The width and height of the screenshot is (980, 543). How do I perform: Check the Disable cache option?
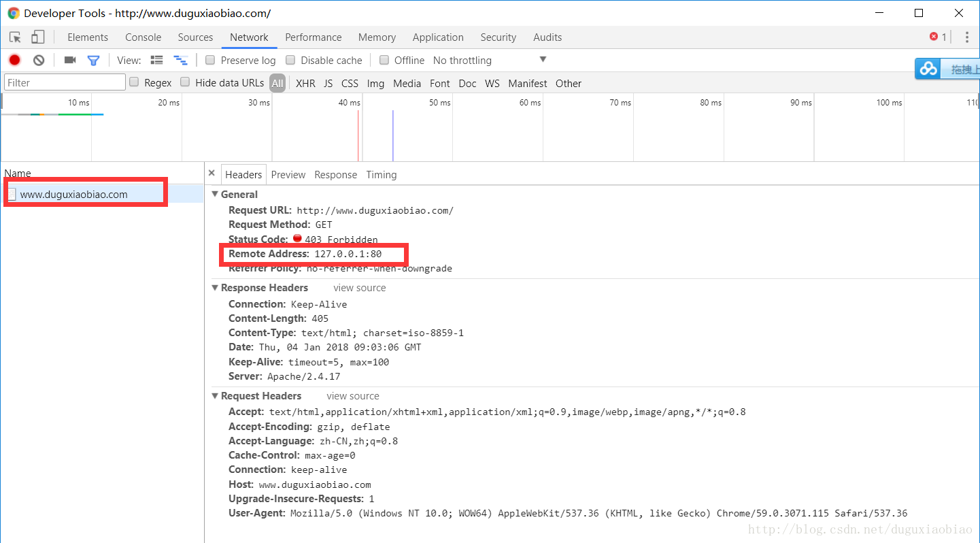[x=290, y=60]
